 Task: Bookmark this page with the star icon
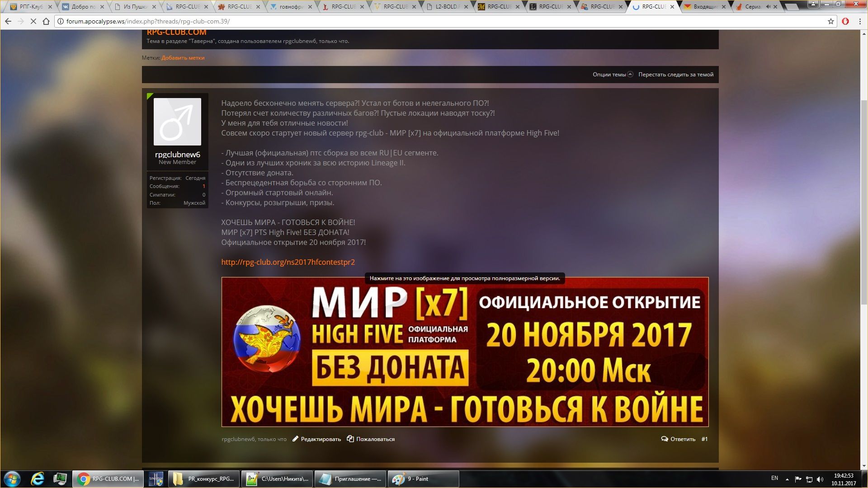click(x=831, y=21)
